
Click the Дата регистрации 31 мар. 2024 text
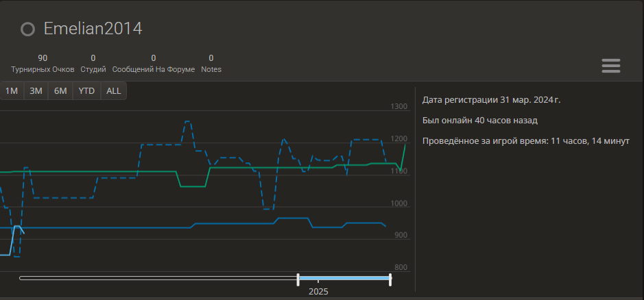point(491,100)
